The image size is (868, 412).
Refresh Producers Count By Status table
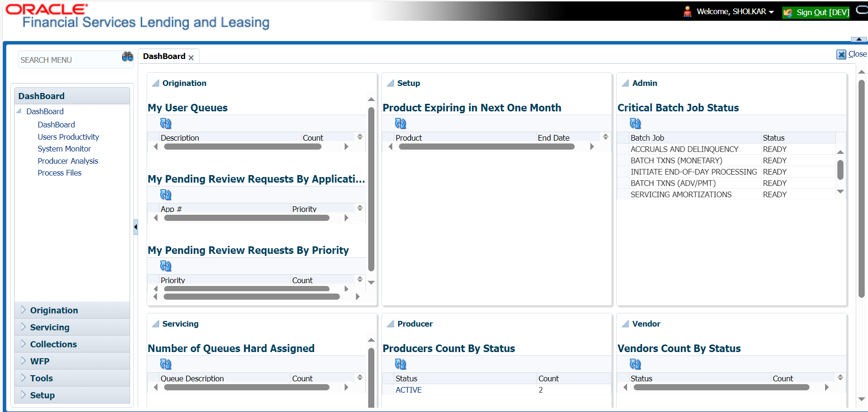point(400,364)
